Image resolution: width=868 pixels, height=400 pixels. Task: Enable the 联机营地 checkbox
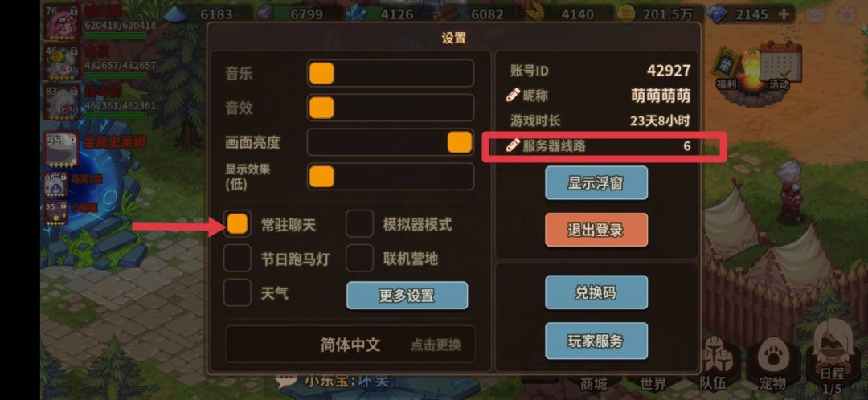tap(360, 259)
